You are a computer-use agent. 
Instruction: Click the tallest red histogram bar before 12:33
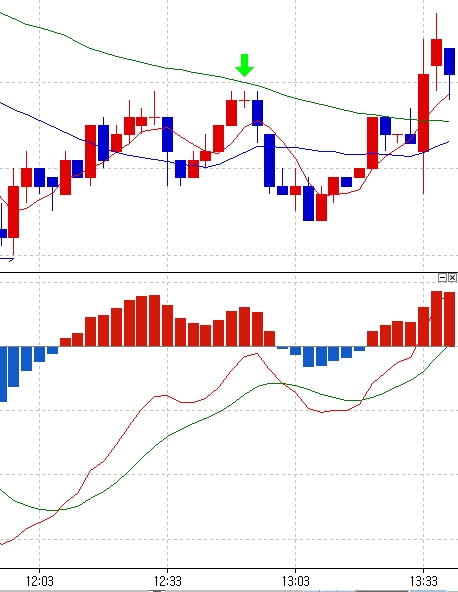click(154, 321)
